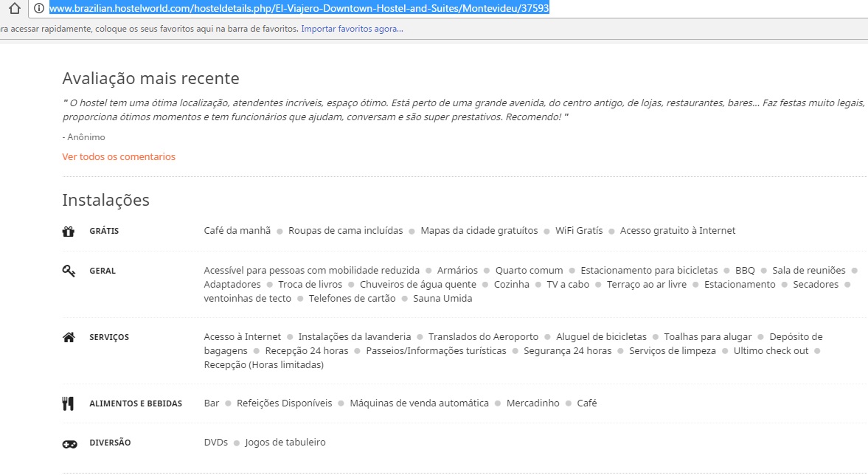Click 'Chuveiros de água quente'
This screenshot has height=475, width=868.
tap(418, 284)
